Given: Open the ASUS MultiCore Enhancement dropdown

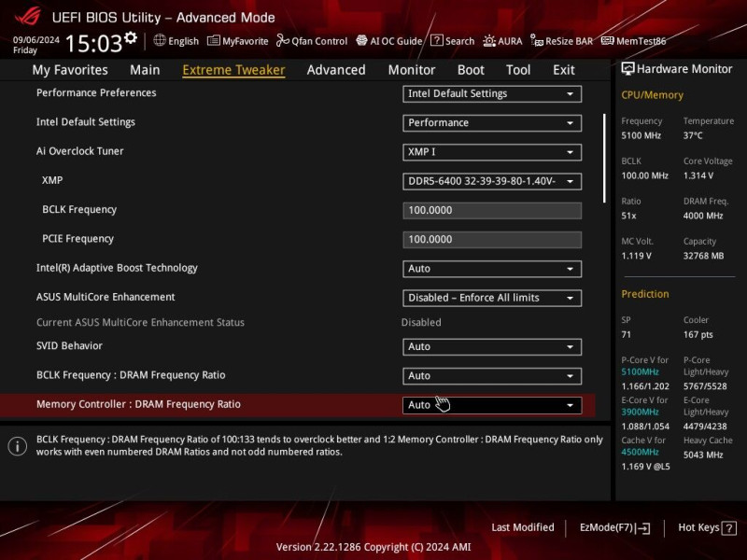Looking at the screenshot, I should click(x=492, y=298).
